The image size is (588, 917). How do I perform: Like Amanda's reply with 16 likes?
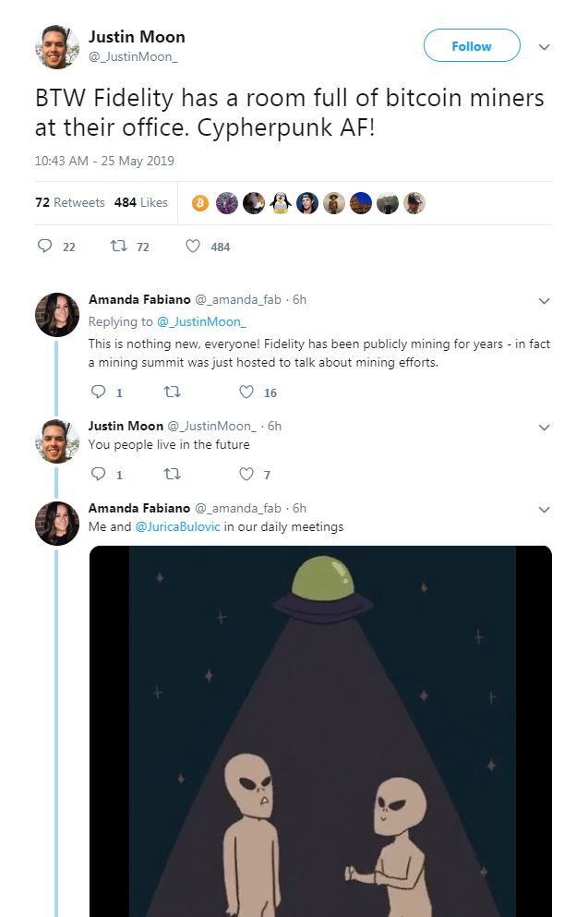point(246,392)
